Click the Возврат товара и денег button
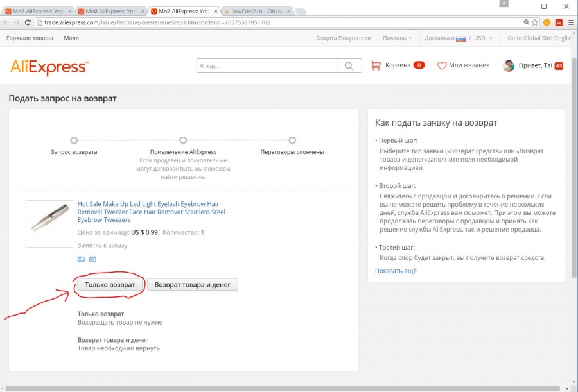This screenshot has width=578, height=392. [193, 284]
